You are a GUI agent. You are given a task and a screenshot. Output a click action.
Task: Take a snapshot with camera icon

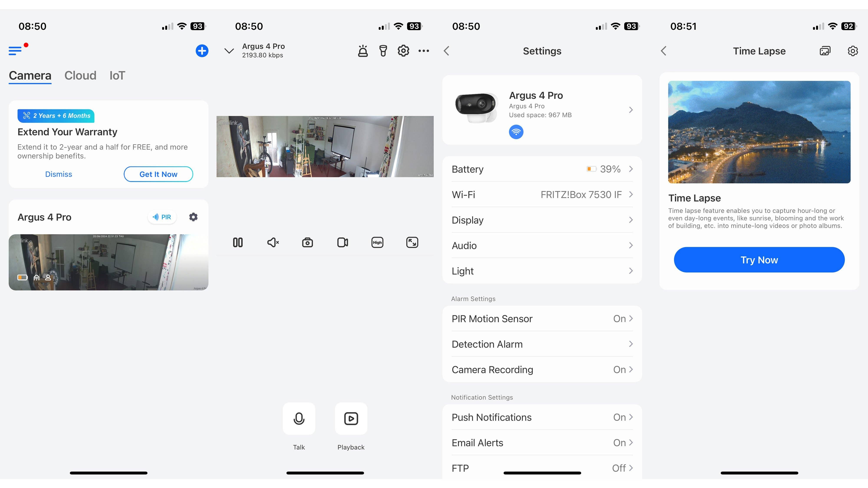(x=307, y=242)
